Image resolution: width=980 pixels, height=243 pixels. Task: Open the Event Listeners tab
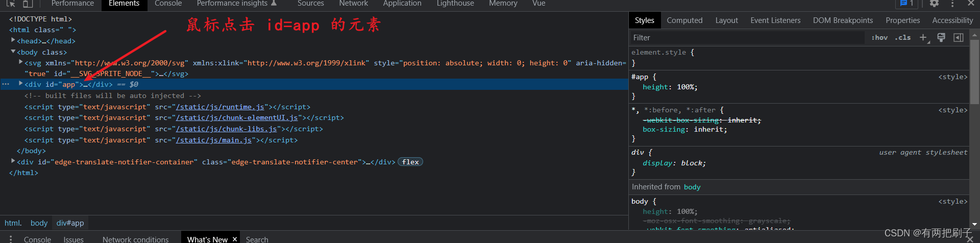tap(775, 20)
